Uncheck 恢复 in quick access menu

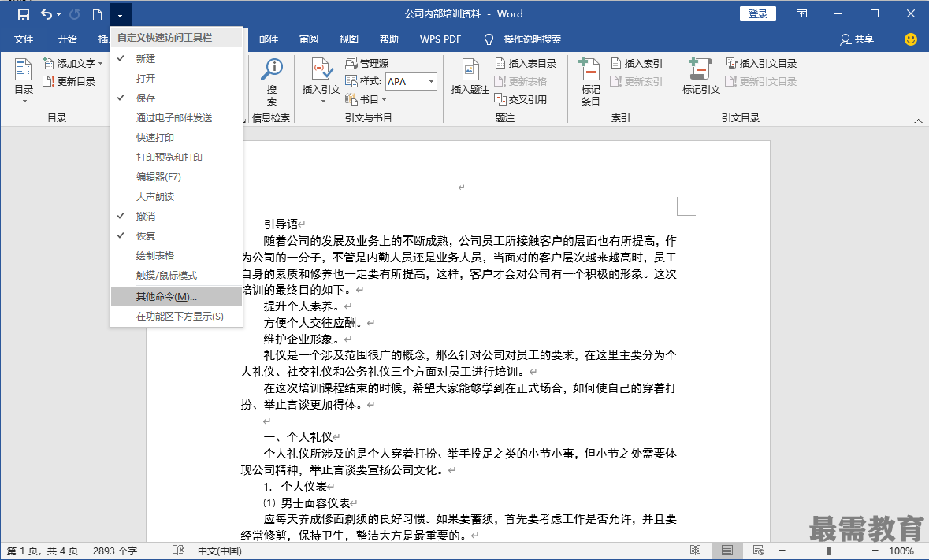coord(177,235)
